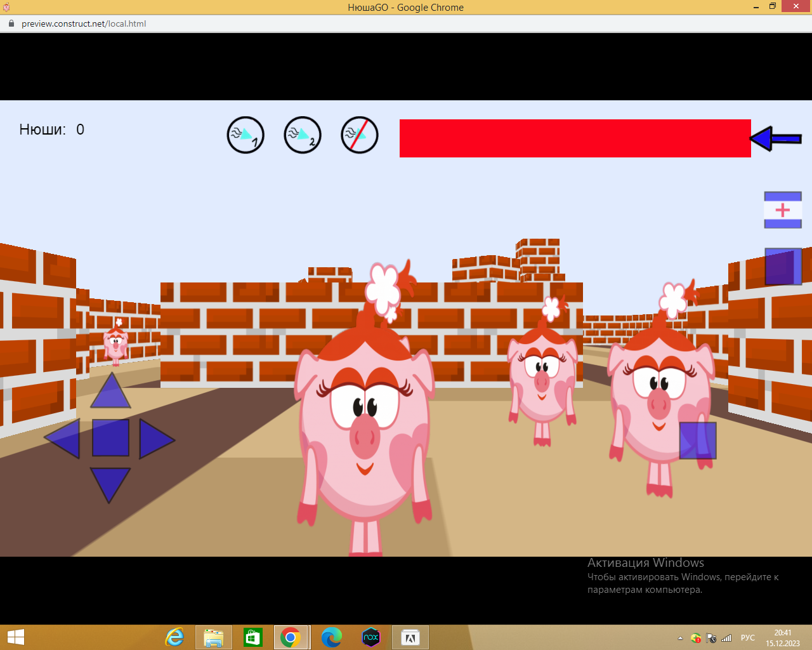812x650 pixels.
Task: Tap the purple square below the plus button
Action: pos(783,267)
